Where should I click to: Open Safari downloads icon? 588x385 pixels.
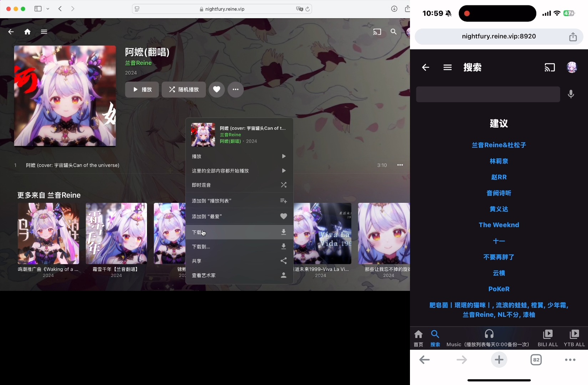pos(394,9)
